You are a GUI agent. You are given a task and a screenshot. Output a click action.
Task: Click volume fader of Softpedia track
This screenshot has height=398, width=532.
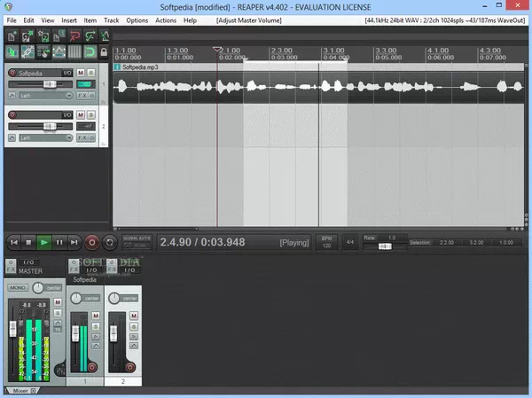tap(50, 84)
